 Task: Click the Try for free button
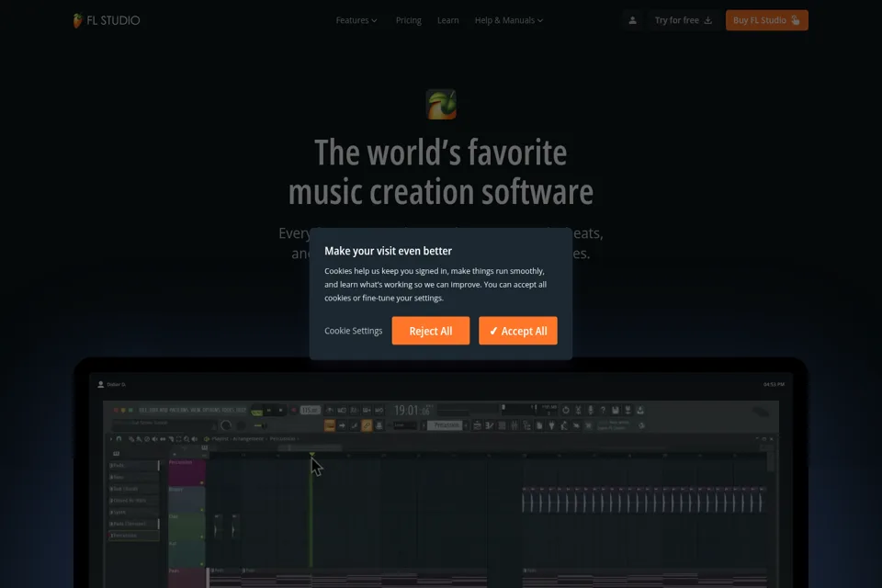(x=683, y=20)
